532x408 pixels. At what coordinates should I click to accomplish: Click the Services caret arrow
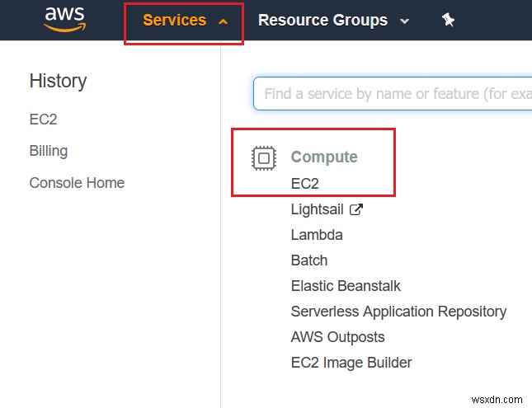[x=223, y=21]
